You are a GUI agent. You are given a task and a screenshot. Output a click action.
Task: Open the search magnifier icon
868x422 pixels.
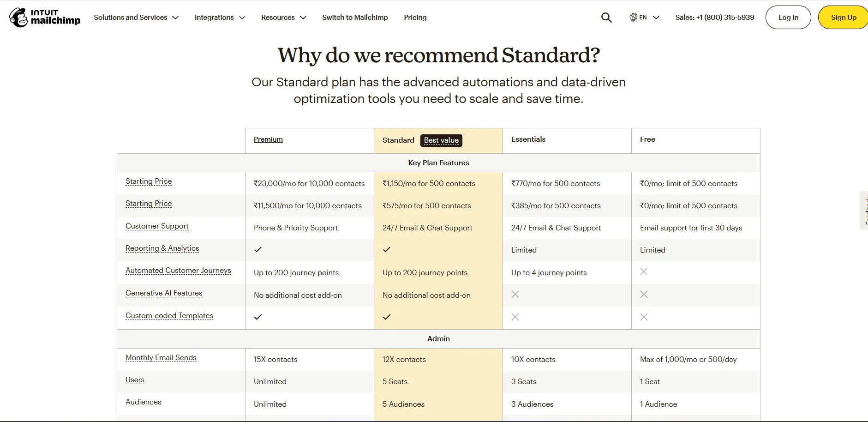click(606, 18)
